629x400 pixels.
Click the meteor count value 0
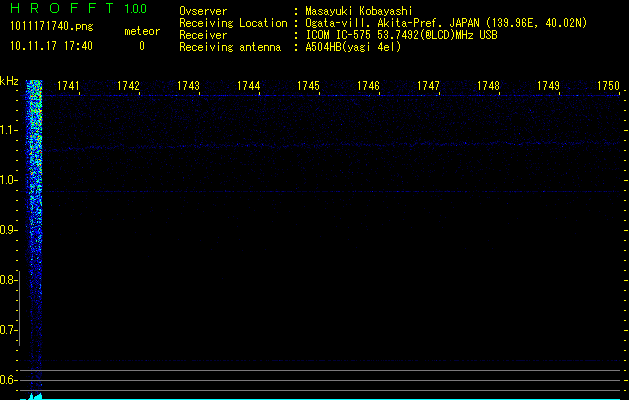coord(142,46)
